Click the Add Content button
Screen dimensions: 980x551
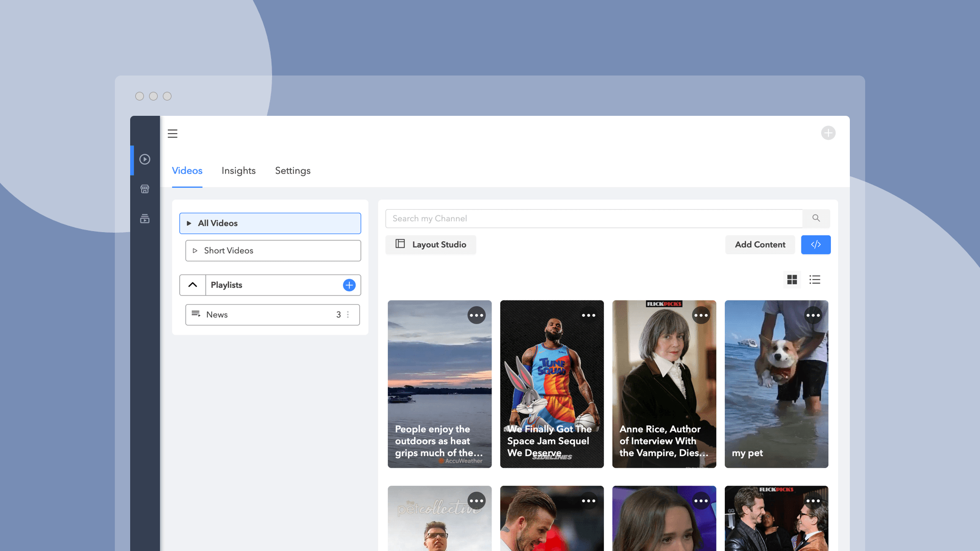[759, 244]
